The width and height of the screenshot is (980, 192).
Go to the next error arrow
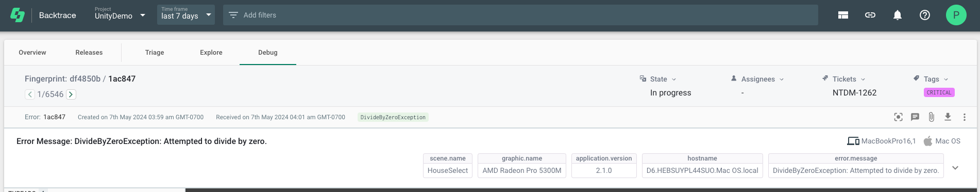tap(71, 94)
